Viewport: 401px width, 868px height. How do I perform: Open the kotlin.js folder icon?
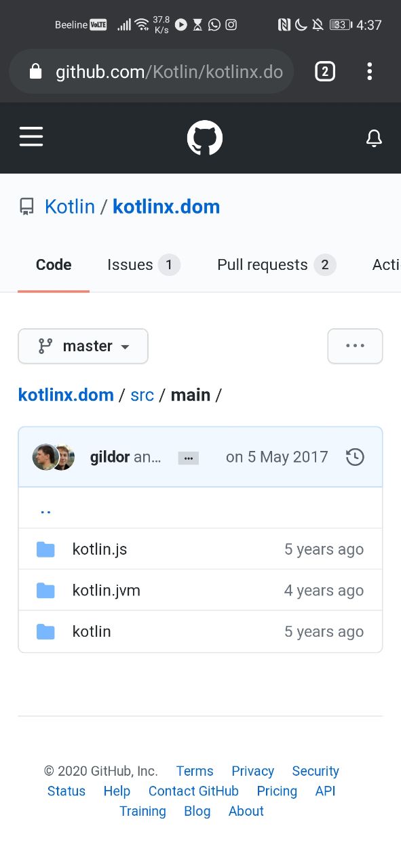[x=45, y=549]
